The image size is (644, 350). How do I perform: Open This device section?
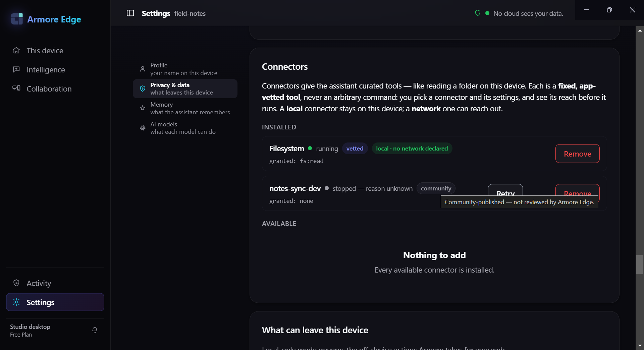[55, 50]
